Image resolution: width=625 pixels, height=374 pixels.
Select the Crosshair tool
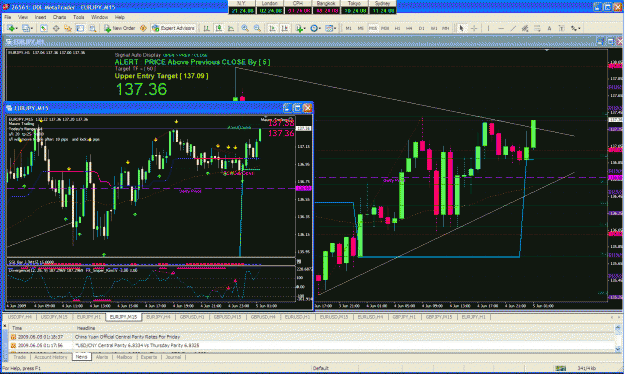click(x=474, y=28)
